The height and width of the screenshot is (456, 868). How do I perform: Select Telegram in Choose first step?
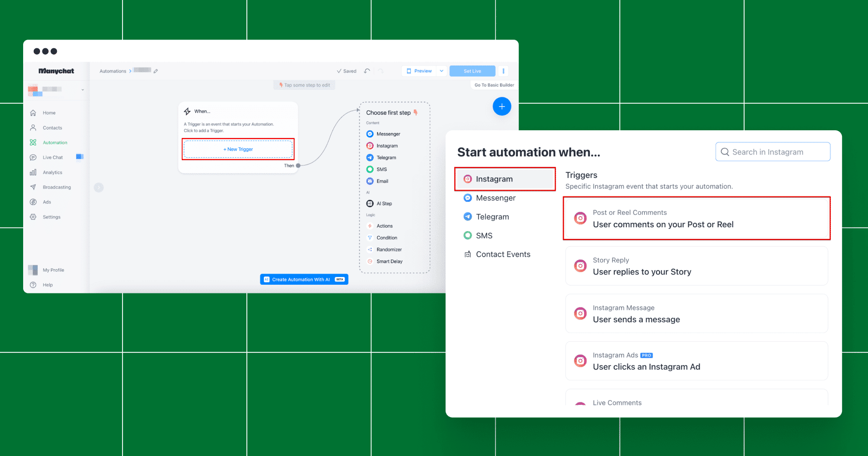386,158
